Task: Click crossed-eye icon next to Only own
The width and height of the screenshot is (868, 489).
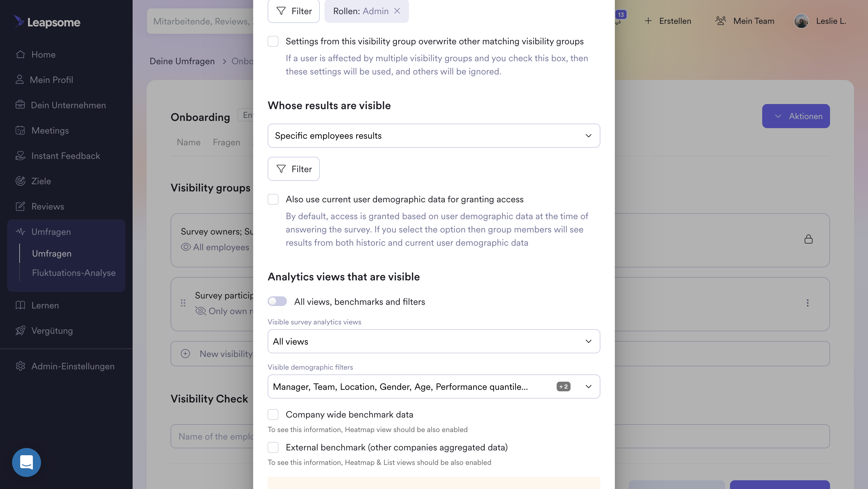Action: coord(200,311)
